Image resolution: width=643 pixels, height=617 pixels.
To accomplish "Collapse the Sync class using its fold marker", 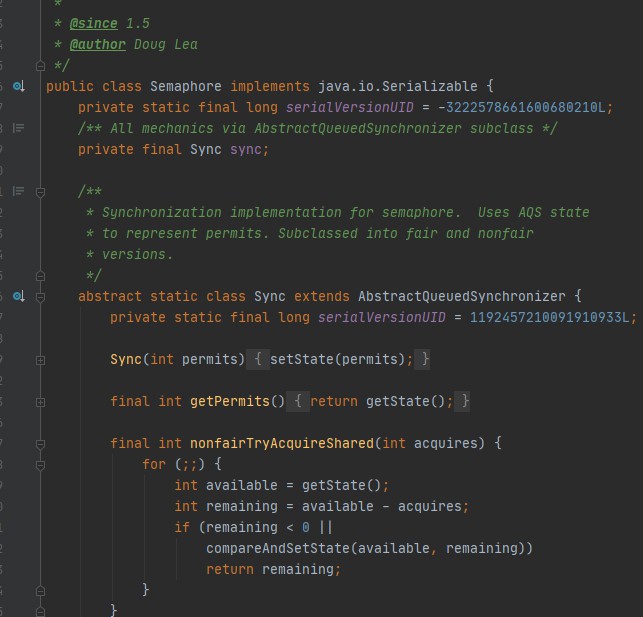I will tap(40, 297).
